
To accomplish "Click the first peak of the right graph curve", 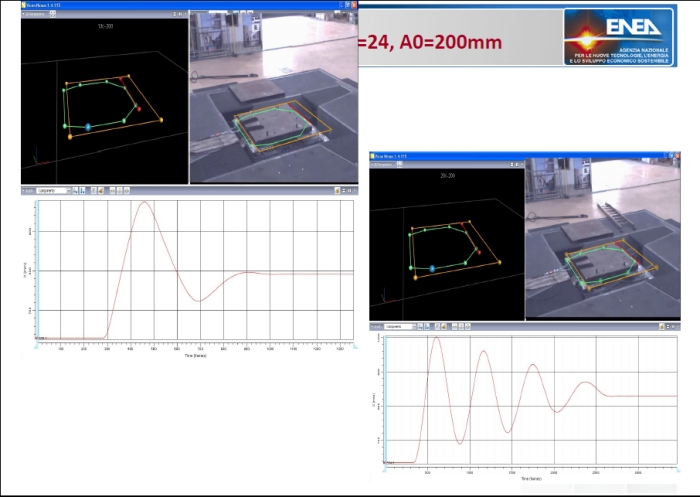I will (436, 338).
